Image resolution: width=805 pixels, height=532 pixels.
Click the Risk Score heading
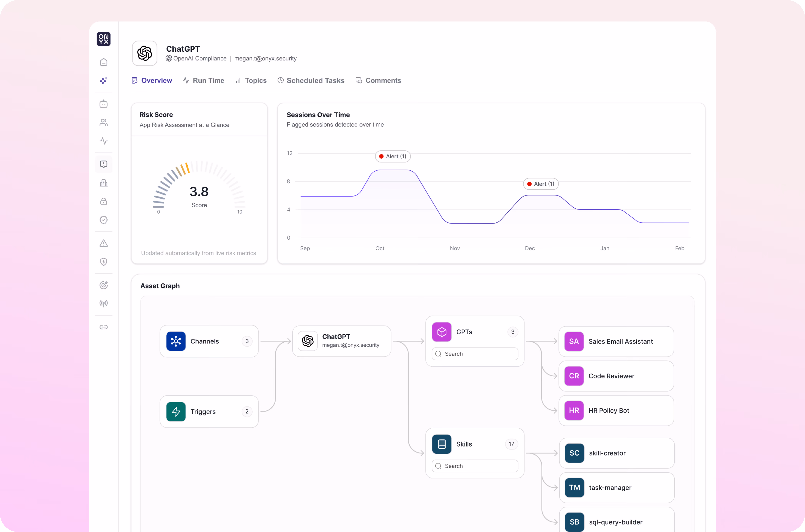tap(156, 115)
